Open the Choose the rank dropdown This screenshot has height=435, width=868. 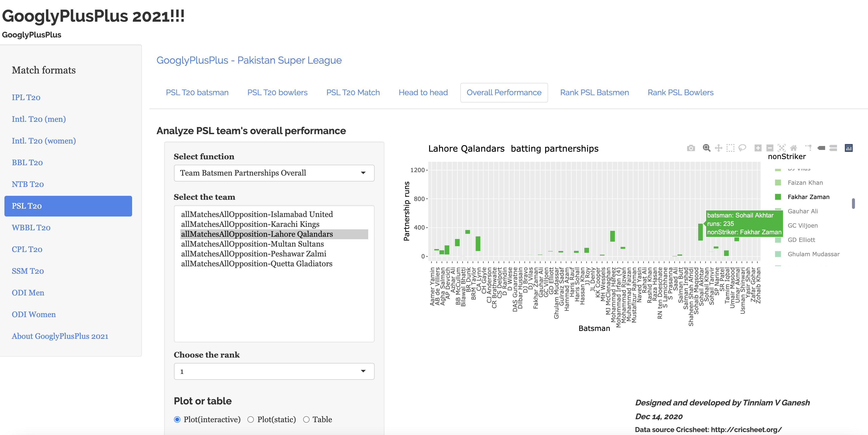coord(274,371)
